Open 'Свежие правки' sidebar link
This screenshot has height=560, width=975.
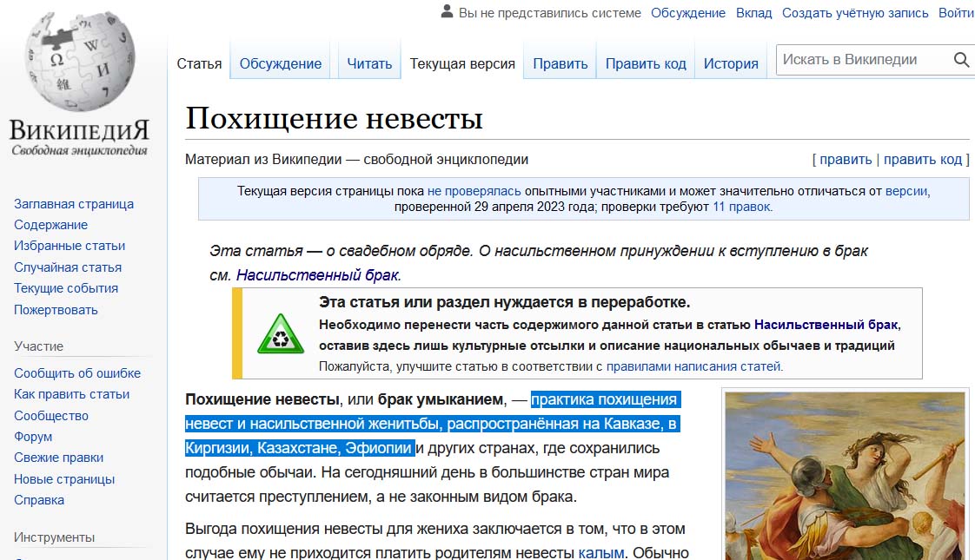(x=58, y=458)
